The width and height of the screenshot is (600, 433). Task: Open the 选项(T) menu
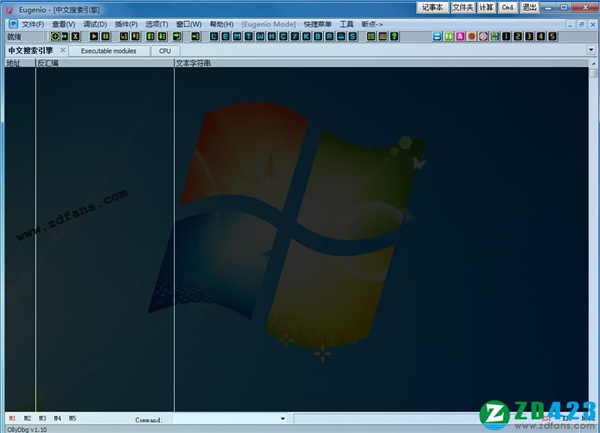pos(157,24)
